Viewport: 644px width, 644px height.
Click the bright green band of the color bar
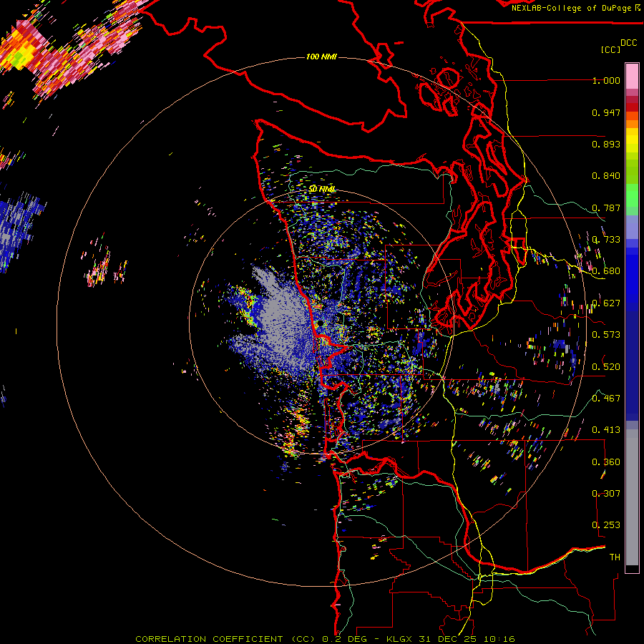(632, 195)
